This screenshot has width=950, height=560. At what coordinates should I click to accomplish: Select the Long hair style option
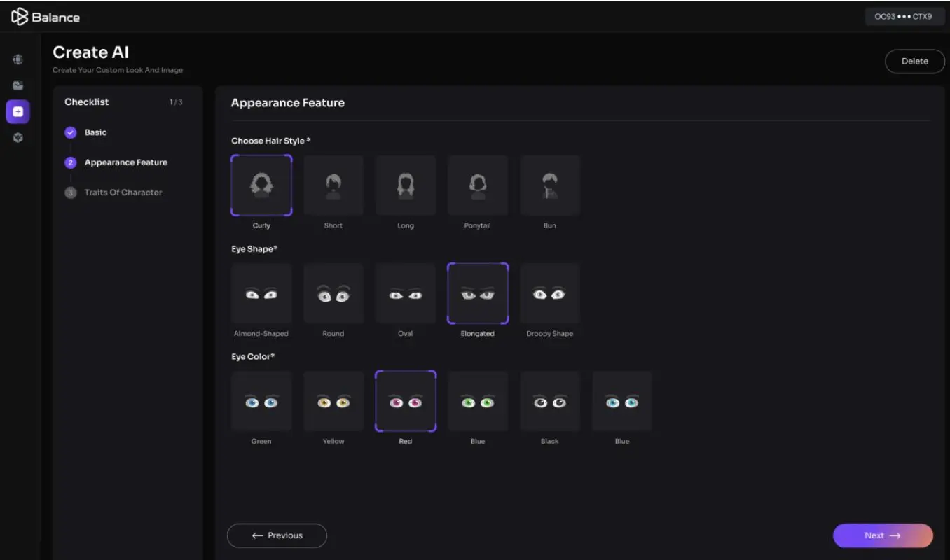[x=406, y=185]
